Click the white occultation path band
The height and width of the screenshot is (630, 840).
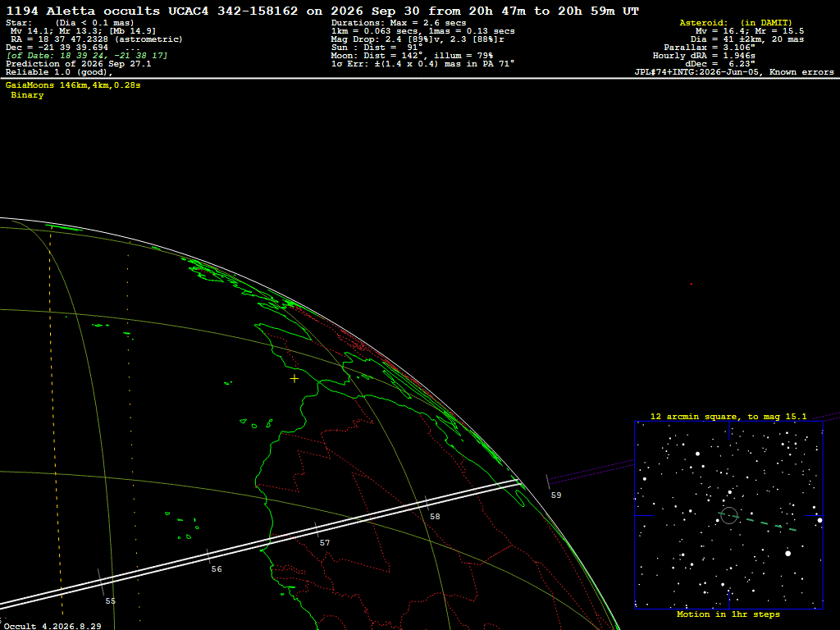pos(260,546)
